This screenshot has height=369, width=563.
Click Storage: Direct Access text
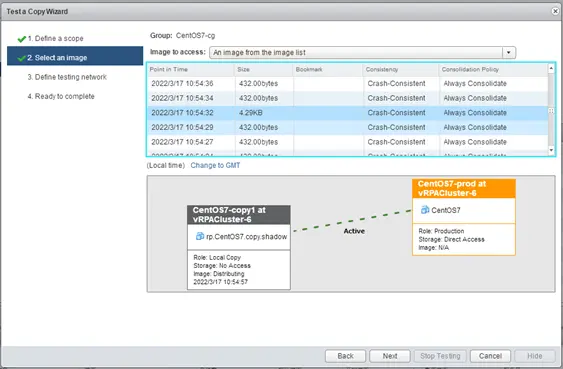(451, 239)
